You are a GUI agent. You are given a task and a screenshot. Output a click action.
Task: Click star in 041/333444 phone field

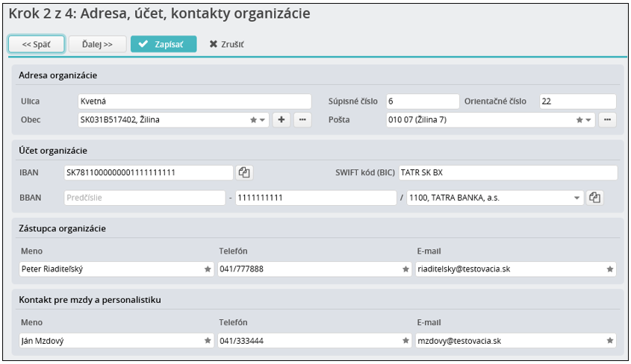tap(405, 341)
